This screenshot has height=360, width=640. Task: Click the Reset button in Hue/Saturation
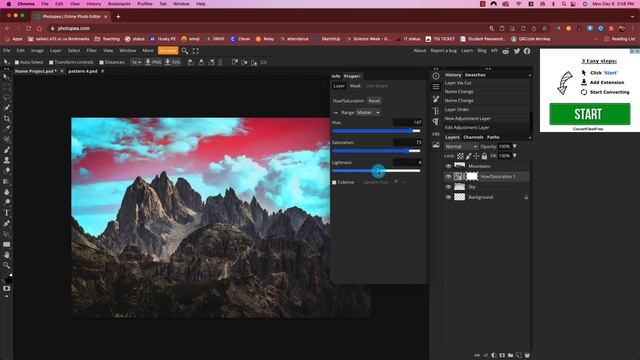tap(374, 101)
